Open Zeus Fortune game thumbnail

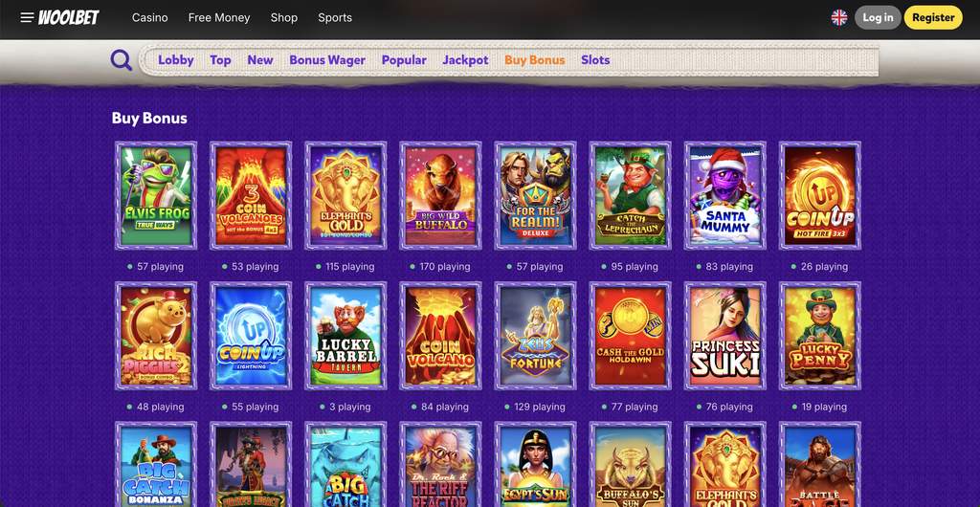click(x=536, y=336)
